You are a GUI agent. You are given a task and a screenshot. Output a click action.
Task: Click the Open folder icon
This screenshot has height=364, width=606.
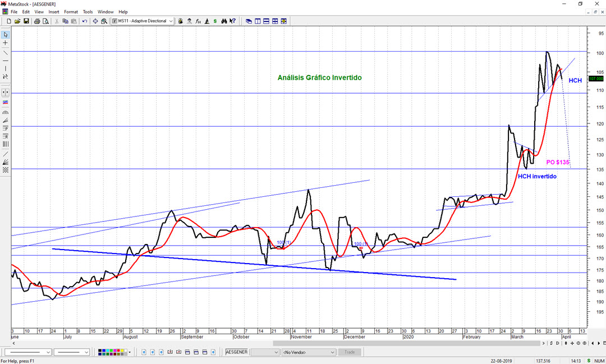pos(17,21)
